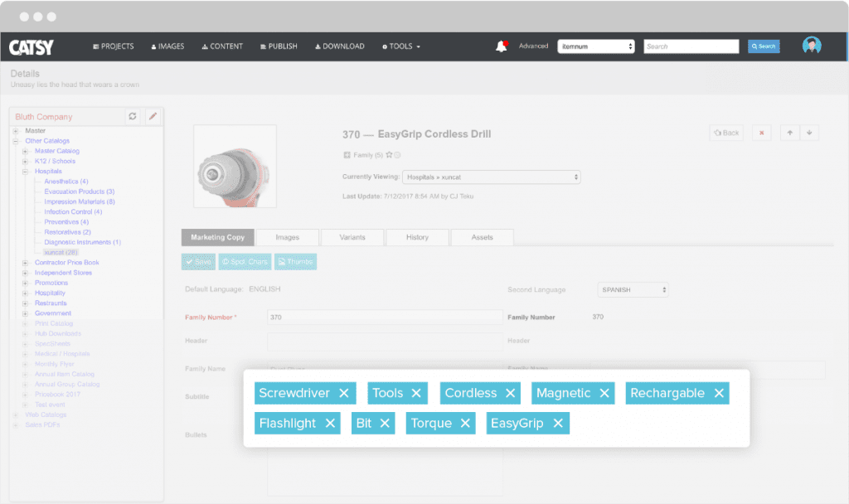This screenshot has width=849, height=504.
Task: Switch to the Variants tab
Action: (352, 237)
